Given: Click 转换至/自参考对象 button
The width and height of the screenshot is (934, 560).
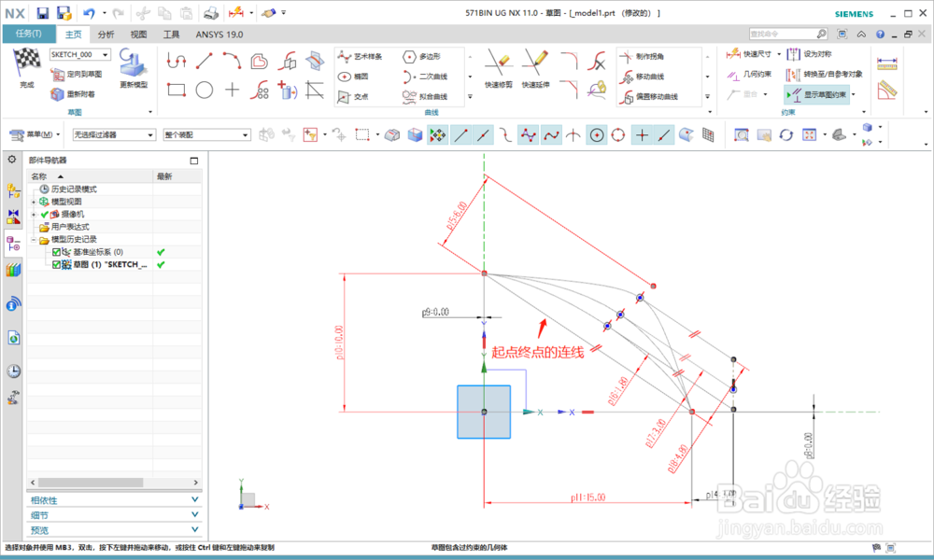Looking at the screenshot, I should [x=825, y=75].
